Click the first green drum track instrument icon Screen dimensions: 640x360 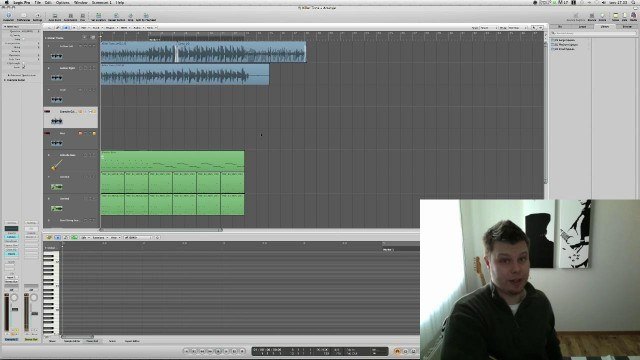[x=56, y=187]
